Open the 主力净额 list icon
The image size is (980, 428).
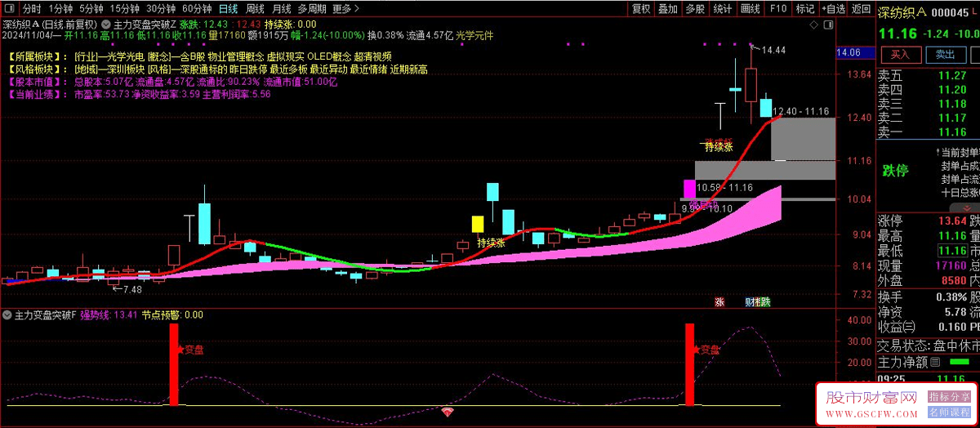click(935, 361)
